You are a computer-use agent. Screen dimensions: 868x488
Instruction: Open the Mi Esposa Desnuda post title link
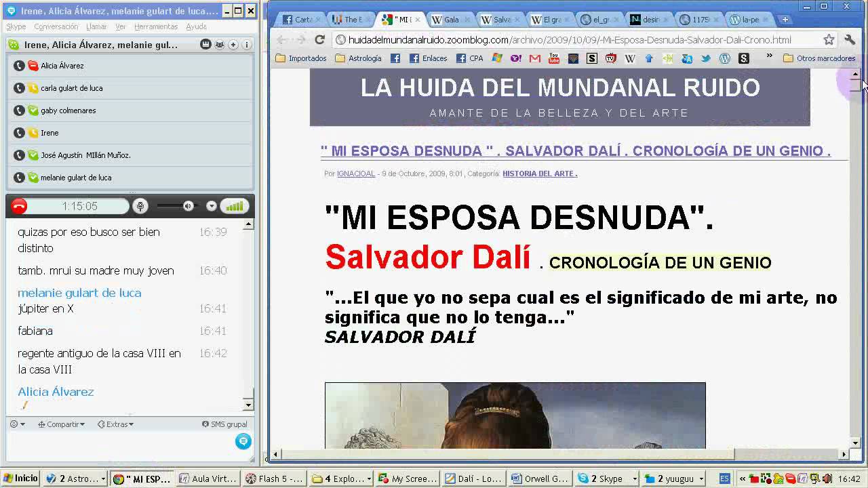coord(576,151)
